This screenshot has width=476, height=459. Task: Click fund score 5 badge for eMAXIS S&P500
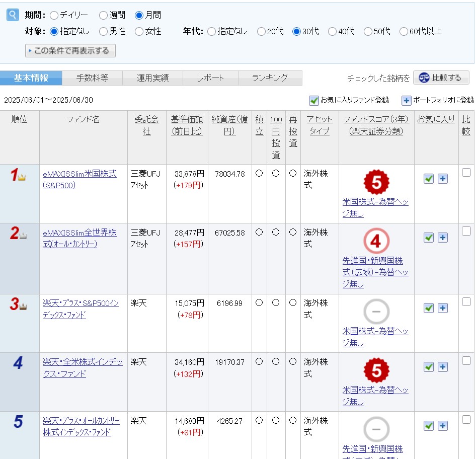(376, 182)
